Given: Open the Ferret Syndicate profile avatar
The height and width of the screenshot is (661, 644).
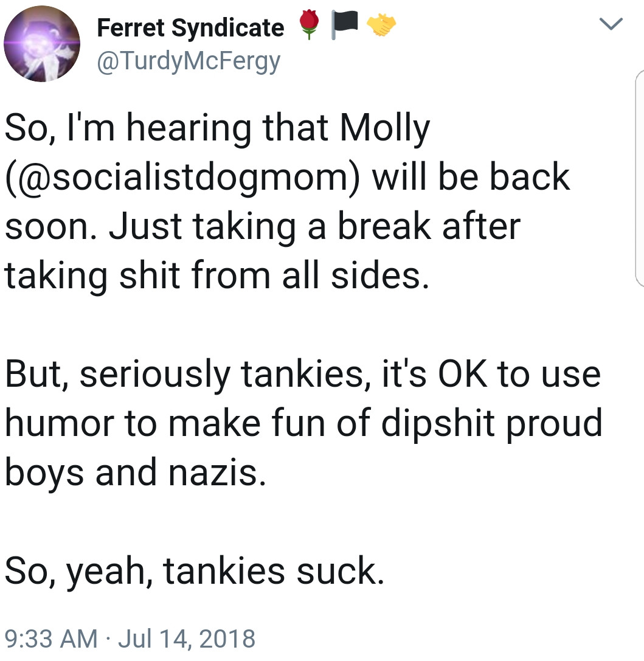Looking at the screenshot, I should click(x=42, y=43).
